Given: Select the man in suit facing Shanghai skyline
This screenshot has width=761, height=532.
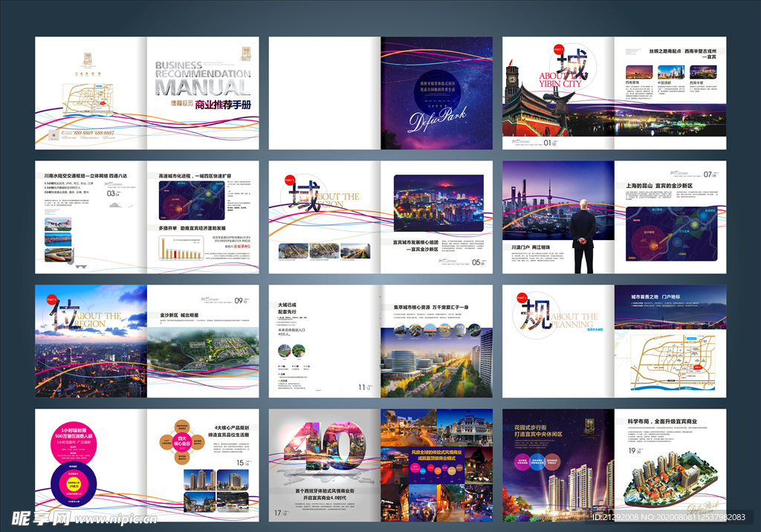Looking at the screenshot, I should [583, 236].
